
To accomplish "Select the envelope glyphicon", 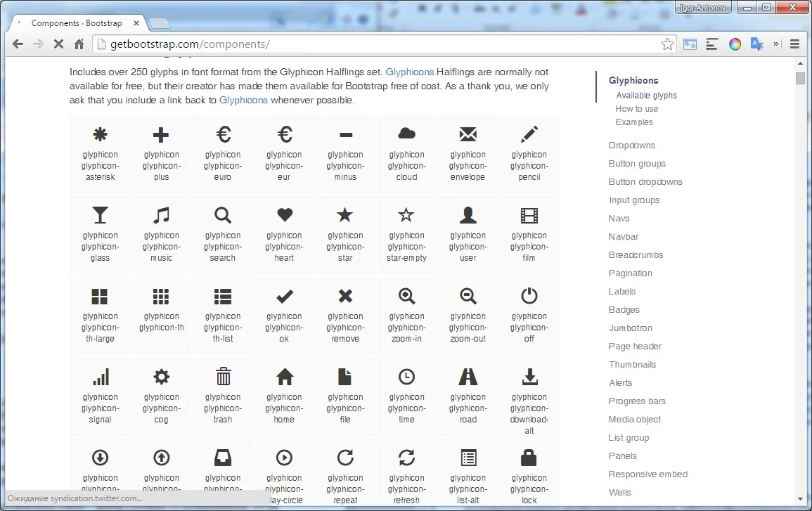I will pyautogui.click(x=468, y=135).
